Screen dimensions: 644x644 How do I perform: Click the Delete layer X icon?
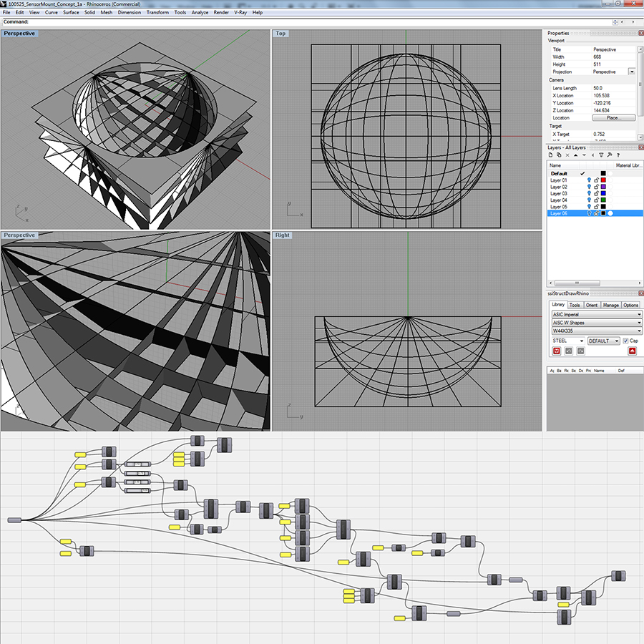(x=567, y=155)
